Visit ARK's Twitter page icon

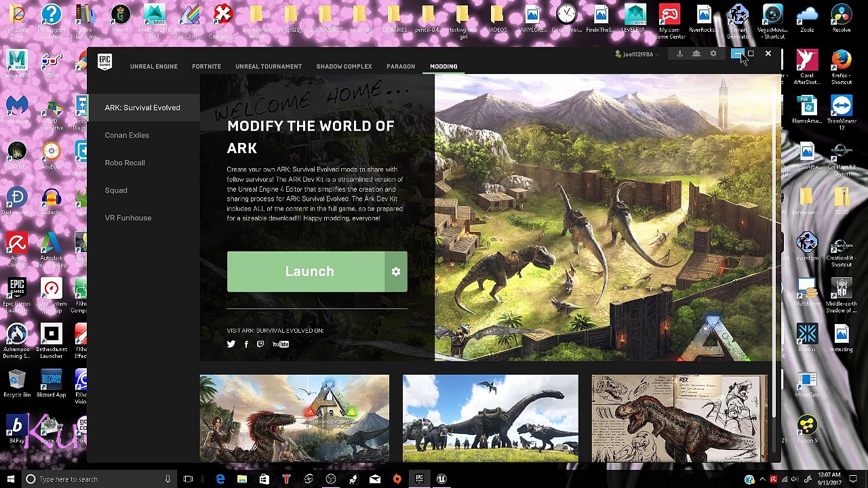231,344
